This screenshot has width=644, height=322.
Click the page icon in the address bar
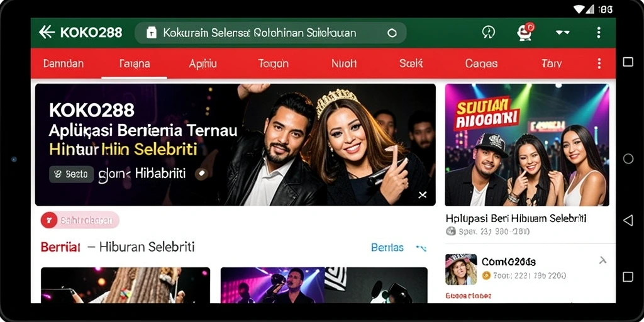coord(152,33)
